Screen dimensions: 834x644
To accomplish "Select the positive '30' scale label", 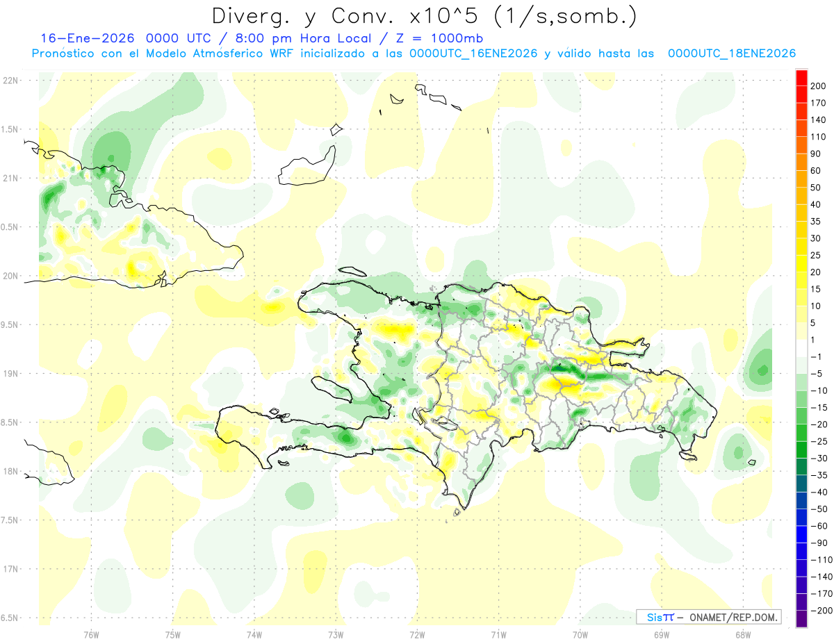I will tap(817, 238).
